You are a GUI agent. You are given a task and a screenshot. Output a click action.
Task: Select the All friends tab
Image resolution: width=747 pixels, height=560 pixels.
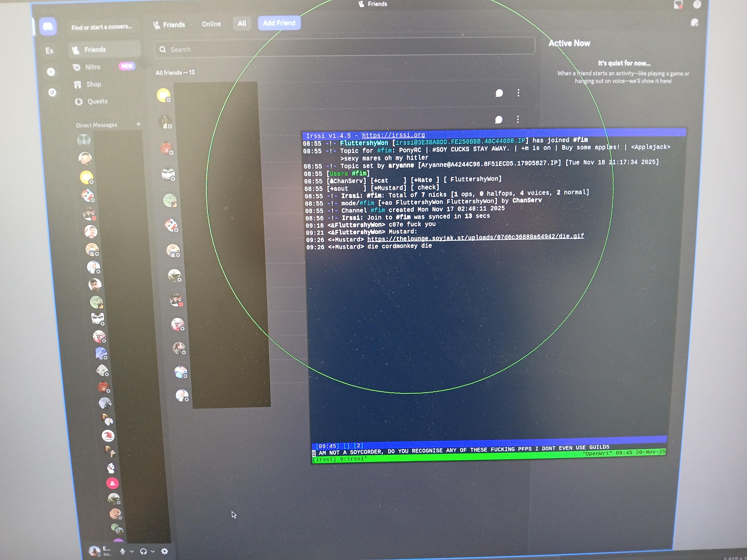pyautogui.click(x=242, y=24)
